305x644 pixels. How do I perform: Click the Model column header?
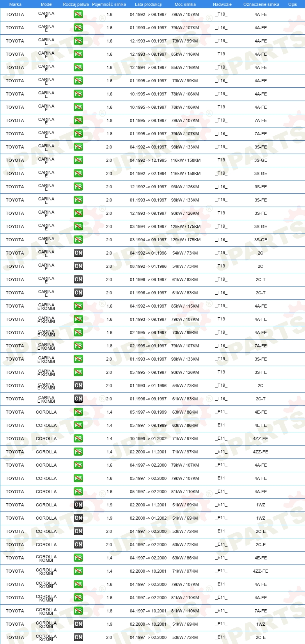click(x=46, y=4)
